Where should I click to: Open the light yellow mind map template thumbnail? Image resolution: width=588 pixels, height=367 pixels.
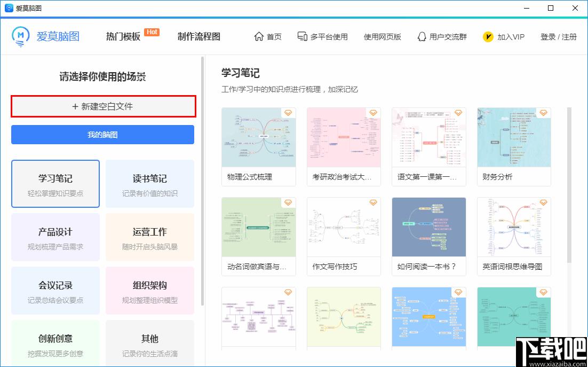pos(344,317)
